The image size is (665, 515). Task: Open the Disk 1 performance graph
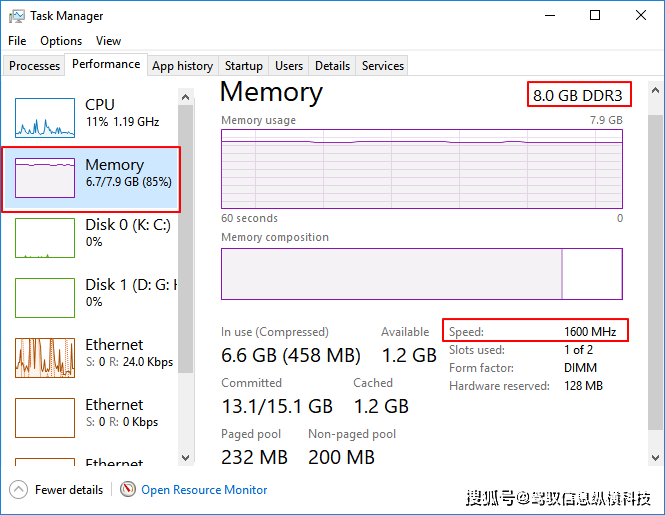[45, 297]
